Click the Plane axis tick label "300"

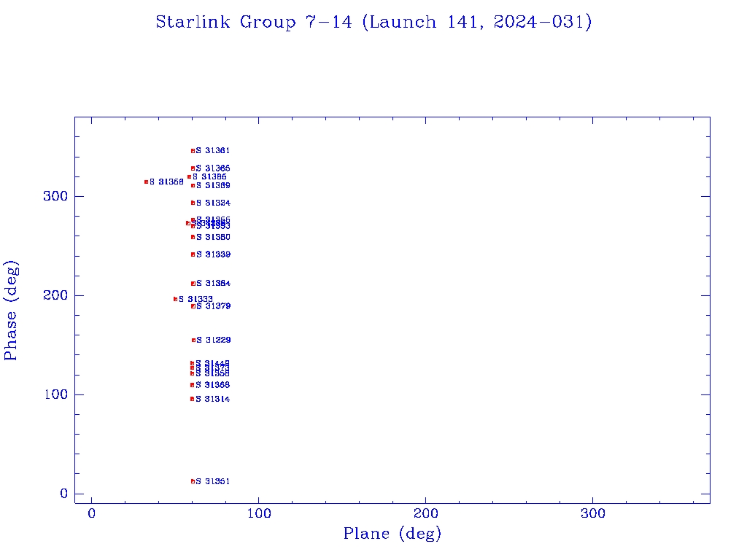pyautogui.click(x=592, y=513)
